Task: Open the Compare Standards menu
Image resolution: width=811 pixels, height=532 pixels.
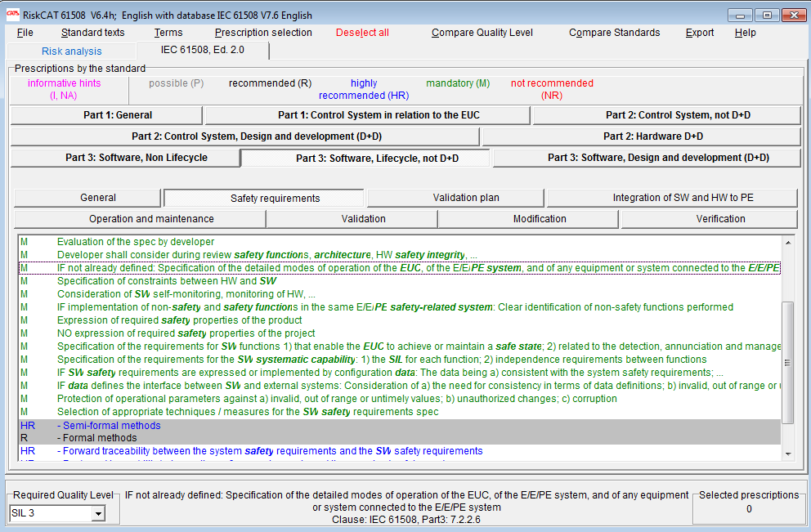Action: pyautogui.click(x=615, y=33)
